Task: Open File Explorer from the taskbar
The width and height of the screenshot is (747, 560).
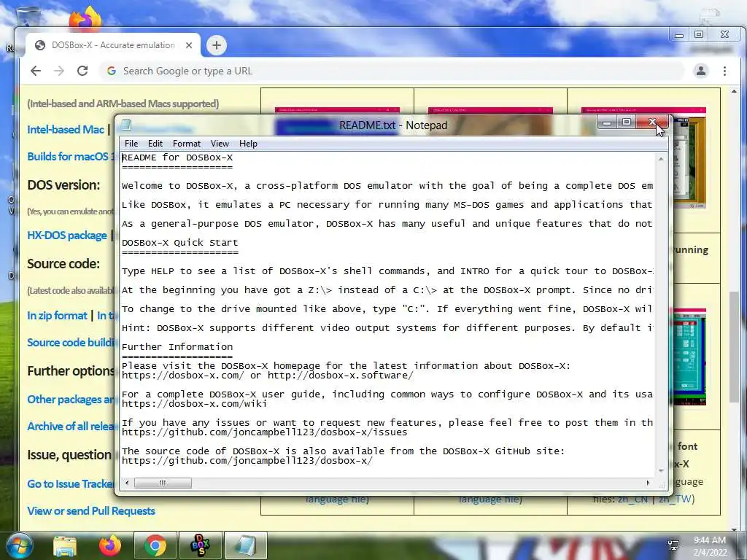Action: 65,545
